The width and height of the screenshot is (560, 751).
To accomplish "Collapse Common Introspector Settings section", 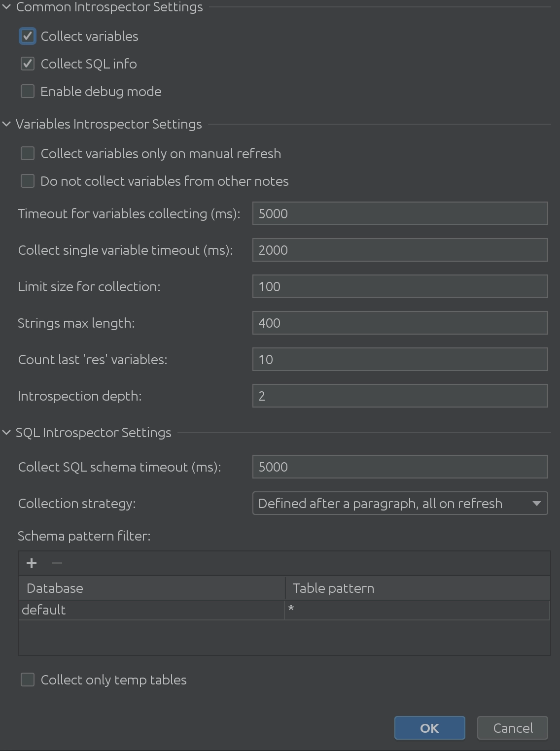I will [6, 7].
